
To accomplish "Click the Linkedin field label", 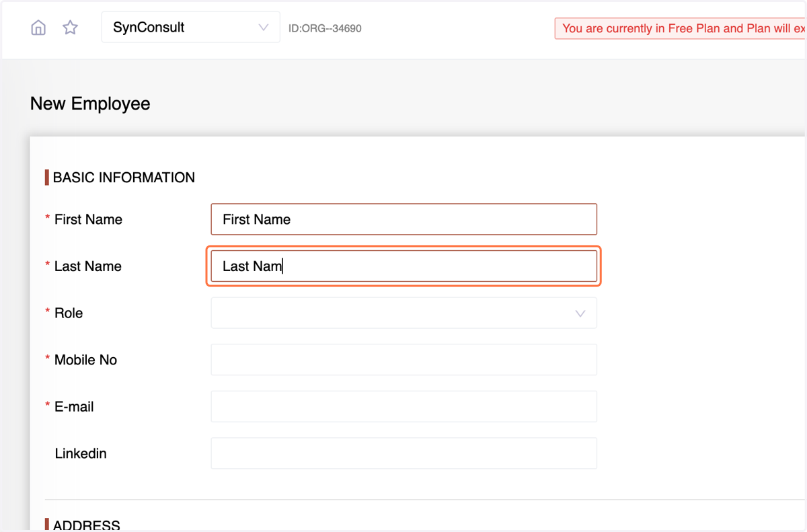I will 81,453.
